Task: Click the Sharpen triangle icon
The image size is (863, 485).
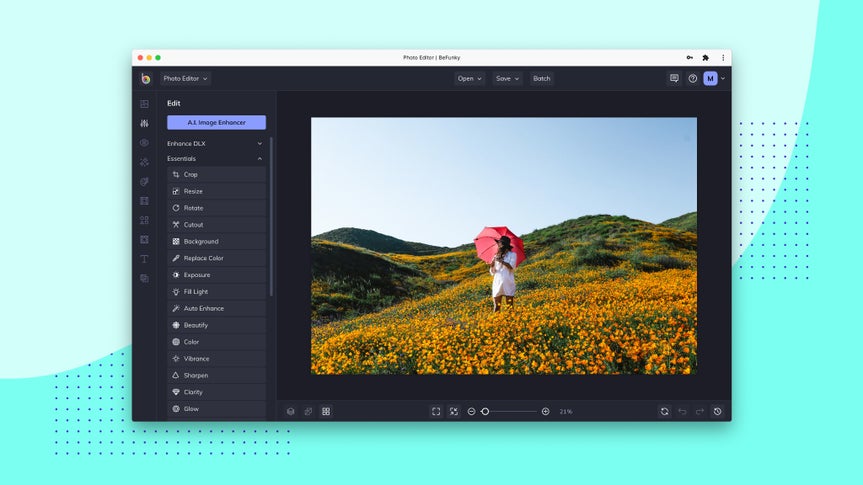Action: coord(176,375)
